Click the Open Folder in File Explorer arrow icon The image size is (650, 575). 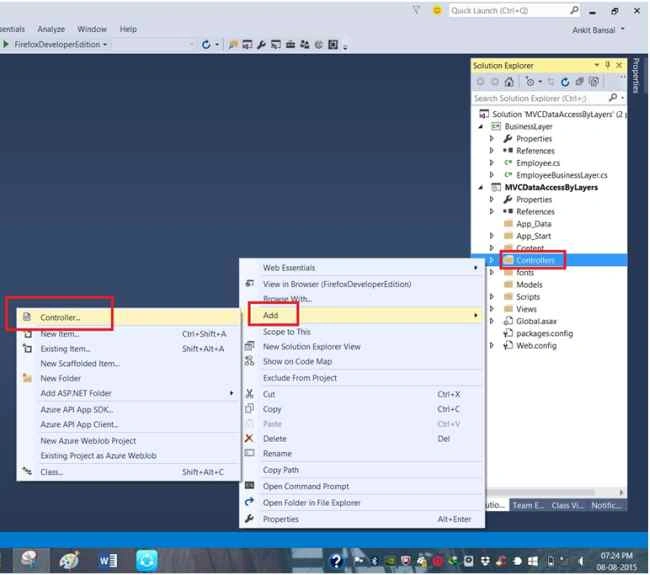tap(249, 502)
